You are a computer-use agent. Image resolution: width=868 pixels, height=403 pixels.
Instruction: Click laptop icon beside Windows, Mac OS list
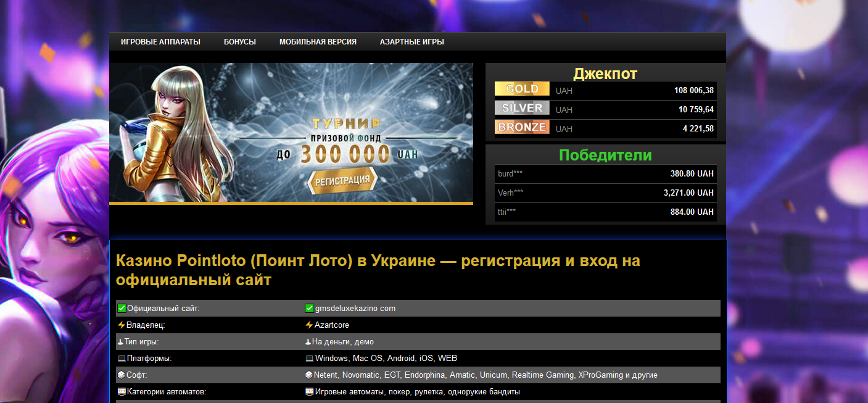click(x=310, y=359)
